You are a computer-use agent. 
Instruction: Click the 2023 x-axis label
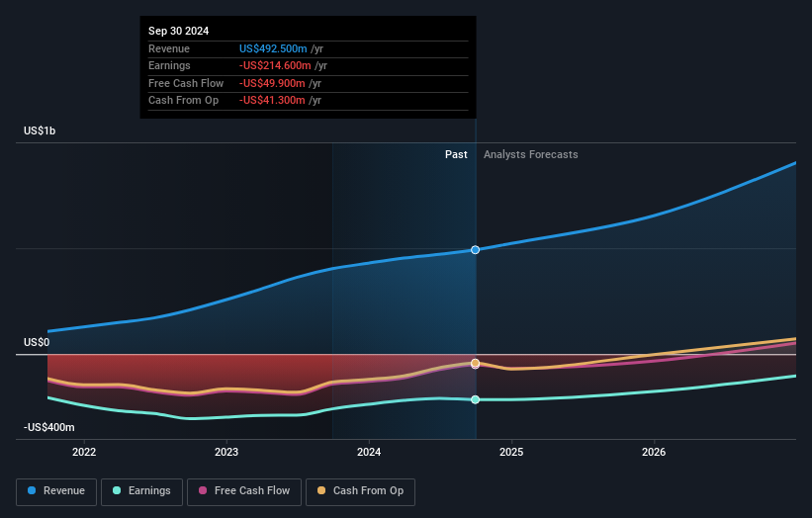226,452
